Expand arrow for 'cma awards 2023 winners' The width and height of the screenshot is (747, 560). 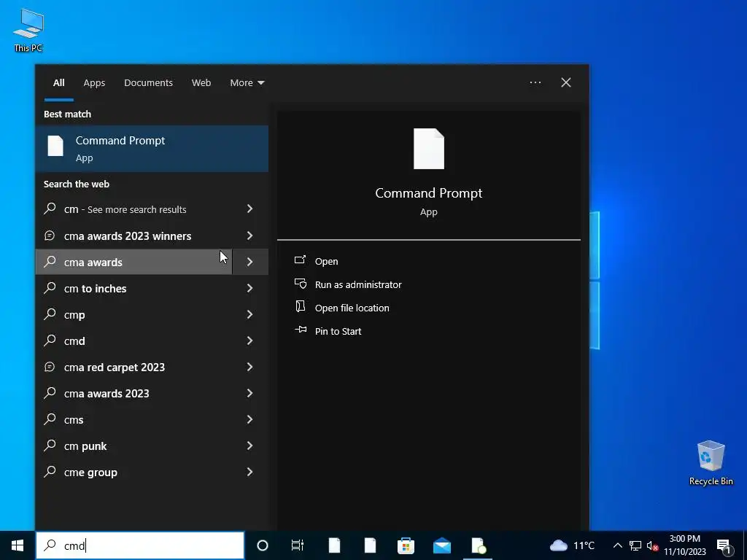point(250,236)
